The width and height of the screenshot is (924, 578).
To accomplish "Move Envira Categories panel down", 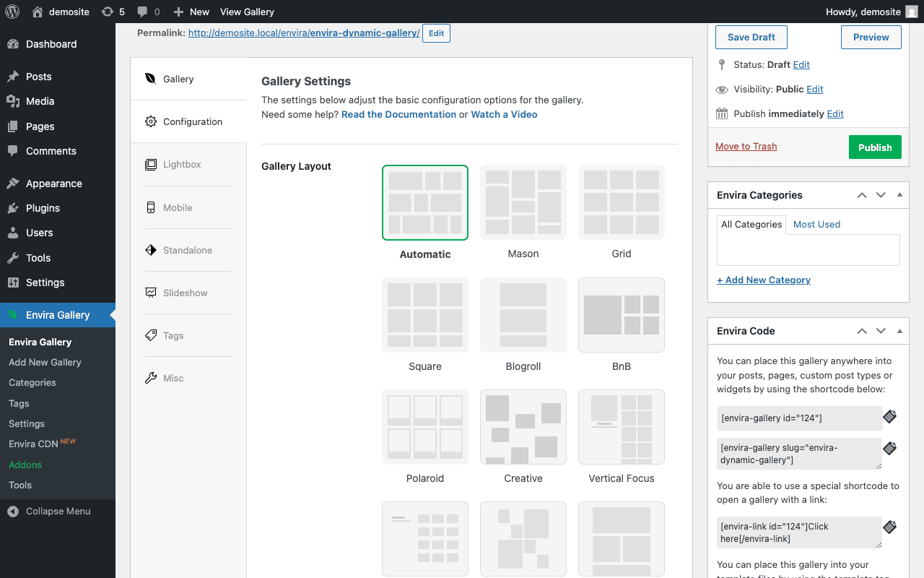I will [881, 195].
